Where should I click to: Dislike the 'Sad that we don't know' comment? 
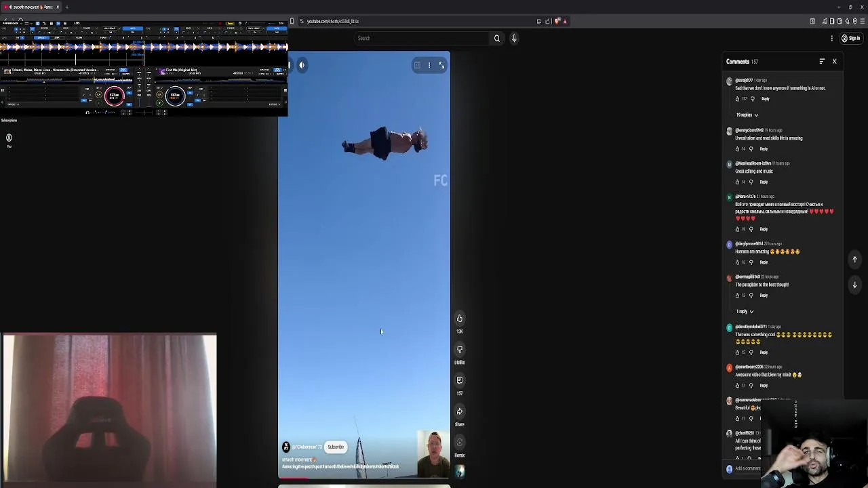point(753,99)
